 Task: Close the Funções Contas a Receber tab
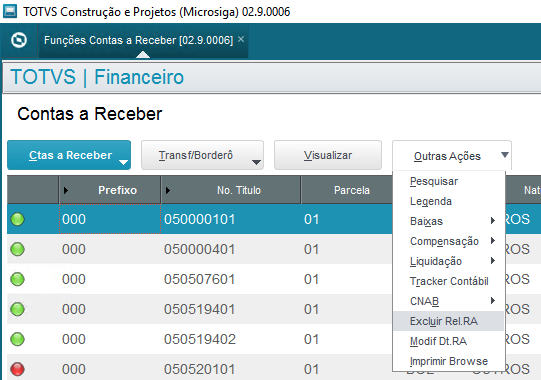coord(241,39)
